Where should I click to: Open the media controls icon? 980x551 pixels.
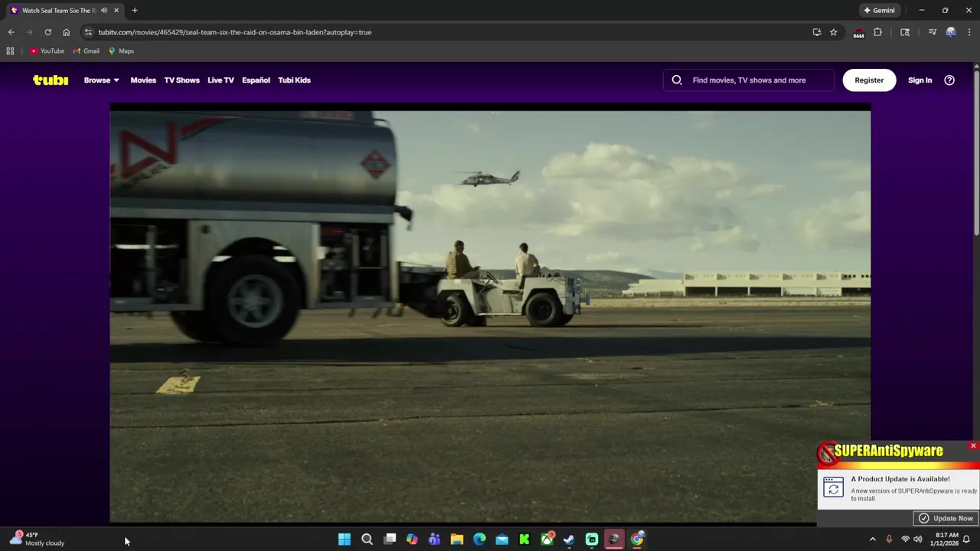click(932, 32)
